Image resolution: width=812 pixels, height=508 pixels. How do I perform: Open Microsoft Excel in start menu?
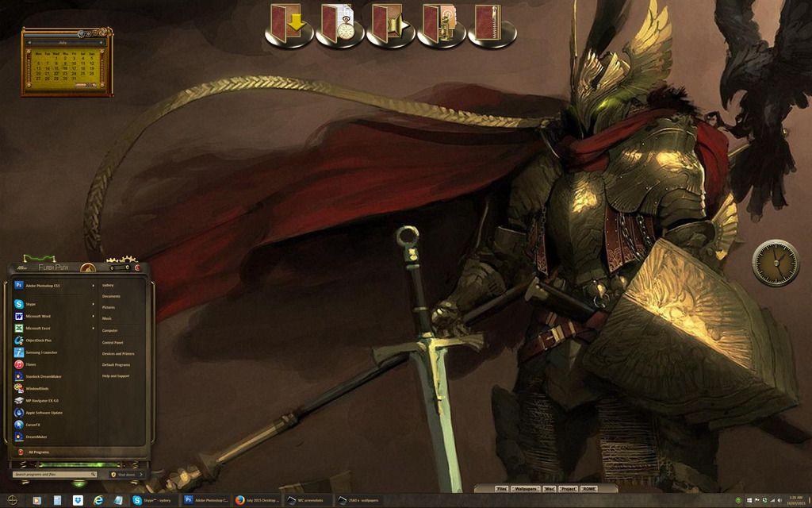(54, 328)
